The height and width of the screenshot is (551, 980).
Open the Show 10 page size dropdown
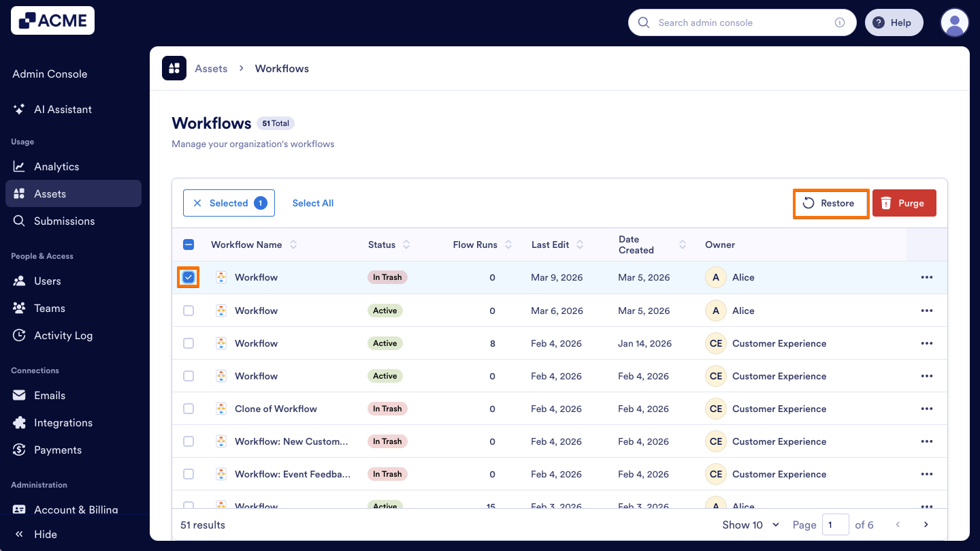click(x=750, y=525)
